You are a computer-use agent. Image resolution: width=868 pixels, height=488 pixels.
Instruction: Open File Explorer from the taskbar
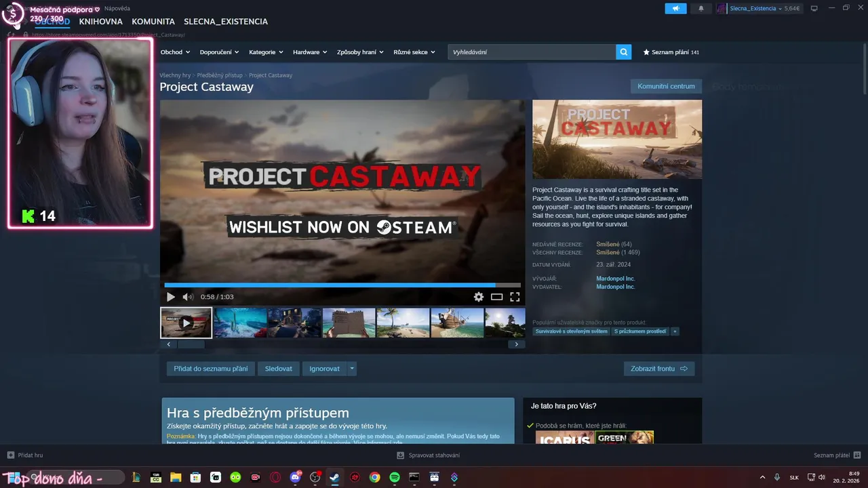coord(176,477)
